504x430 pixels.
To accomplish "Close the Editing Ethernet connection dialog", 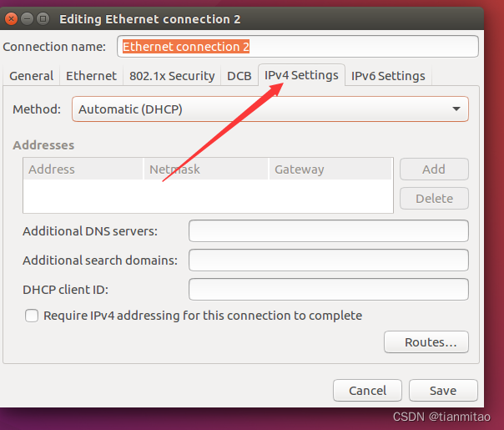I will (x=11, y=18).
